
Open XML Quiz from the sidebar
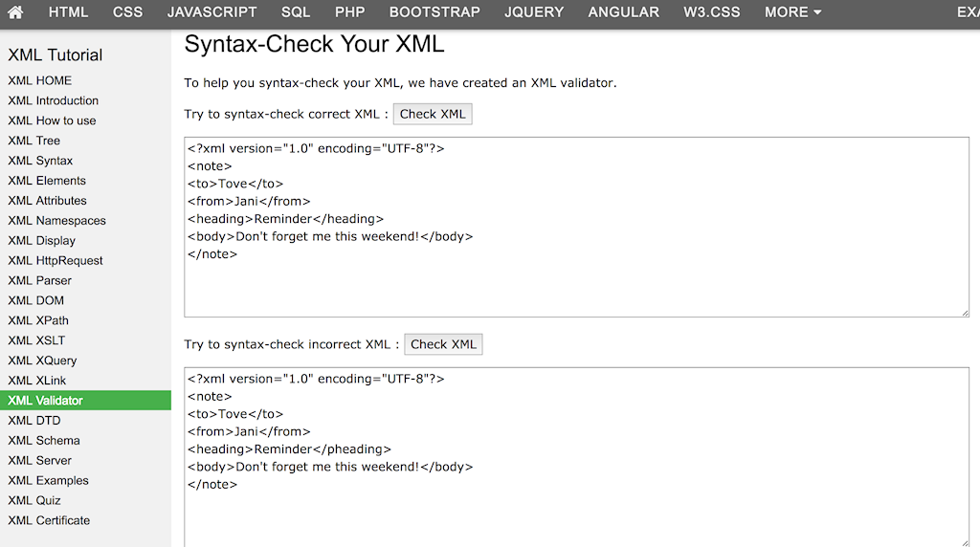pyautogui.click(x=34, y=500)
